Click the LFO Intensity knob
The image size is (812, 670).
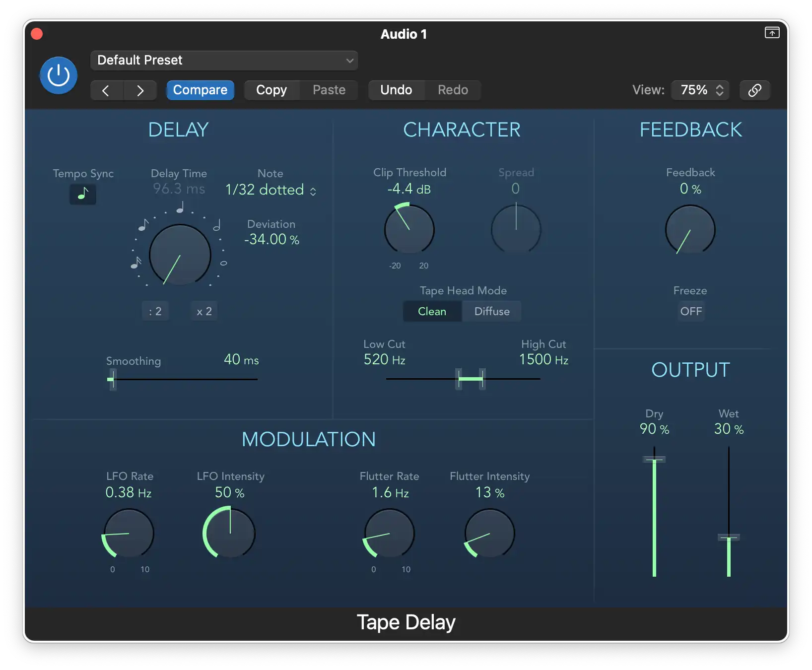pyautogui.click(x=229, y=533)
